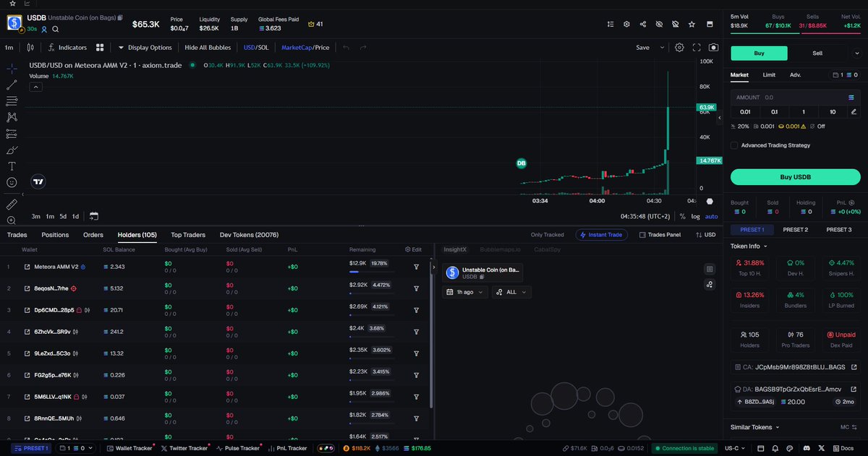Toggle Instant Trade mode
The image size is (868, 456).
(x=602, y=235)
